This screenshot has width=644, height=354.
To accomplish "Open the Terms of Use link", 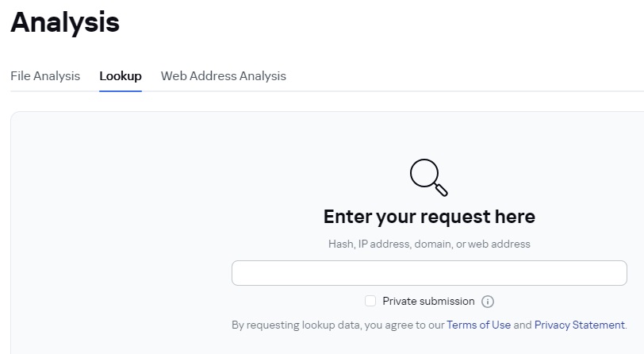I will click(x=478, y=325).
